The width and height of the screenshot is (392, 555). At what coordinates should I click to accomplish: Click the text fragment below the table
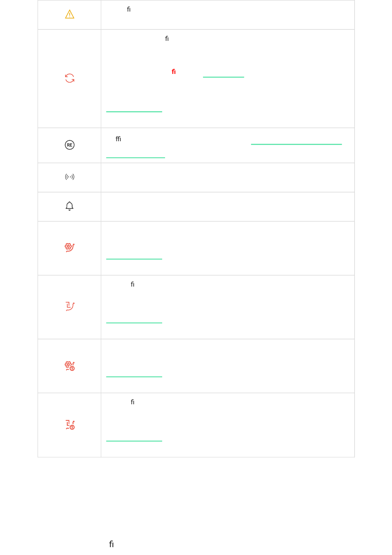coord(111,544)
